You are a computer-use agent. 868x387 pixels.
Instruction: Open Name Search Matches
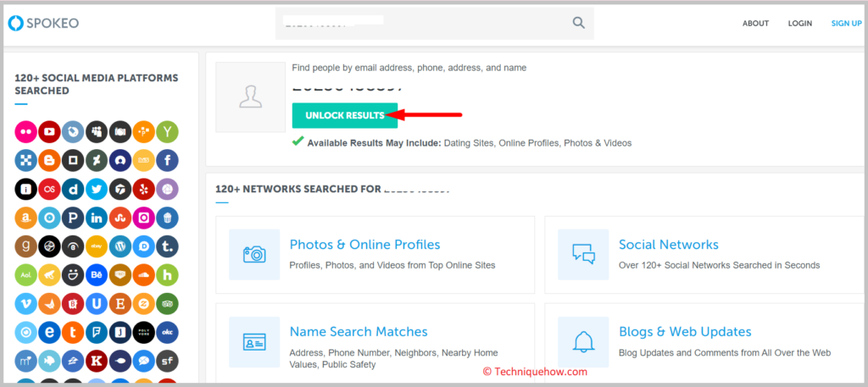(359, 332)
